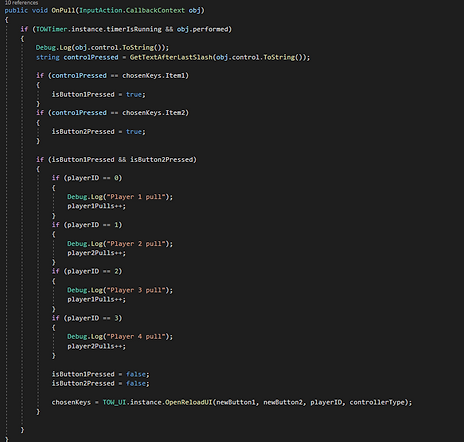The width and height of the screenshot is (464, 442).
Task: Click player1Pulls++ under Player 1 pull log
Action: (96, 206)
